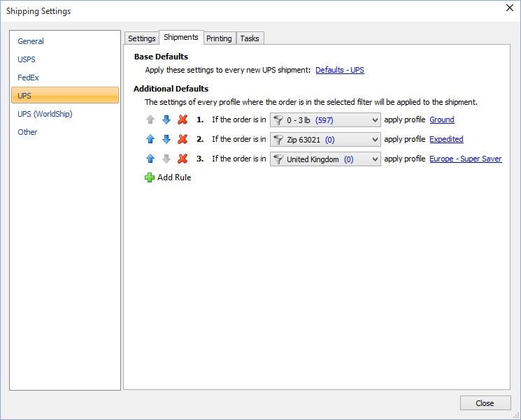Click the rule number 2. label

[x=200, y=139]
